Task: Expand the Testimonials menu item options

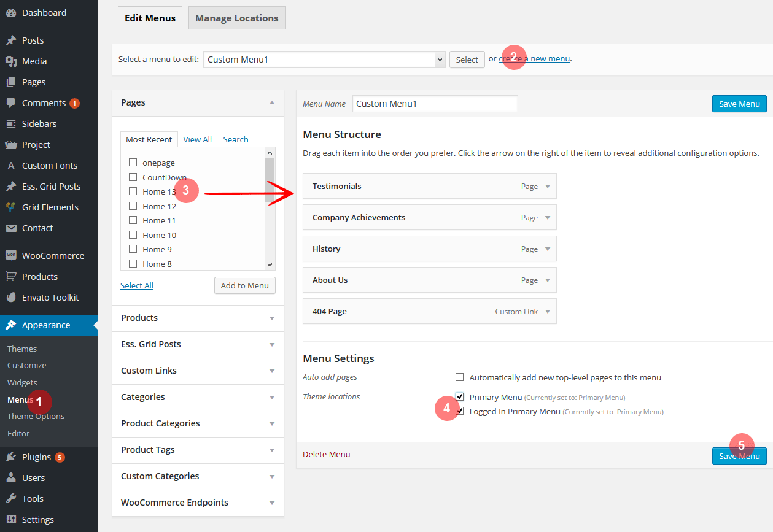Action: click(x=548, y=186)
